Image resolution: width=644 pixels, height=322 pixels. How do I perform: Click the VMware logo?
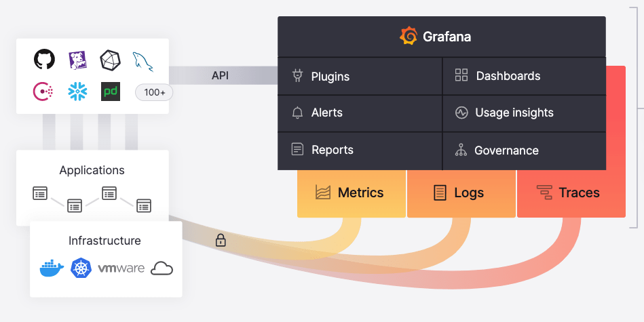(x=121, y=268)
